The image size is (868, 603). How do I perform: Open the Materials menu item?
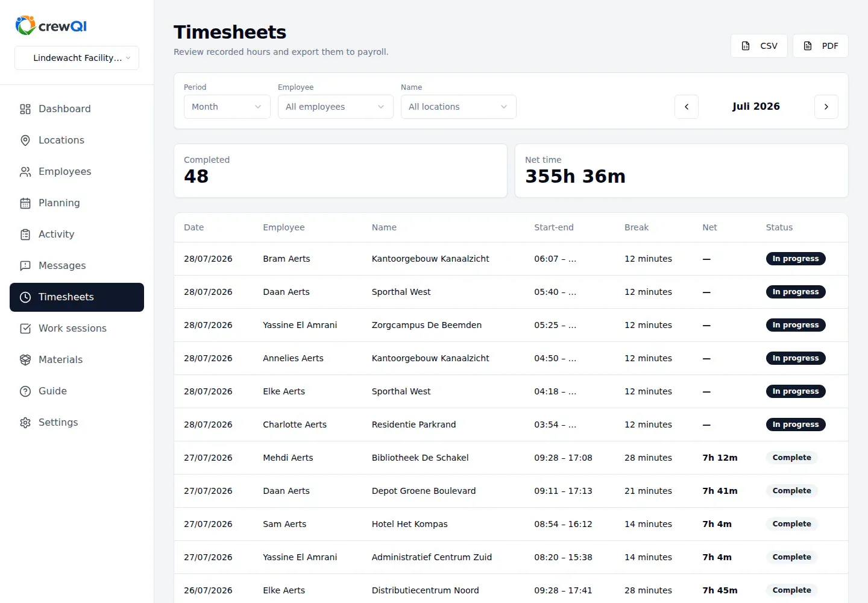(77, 360)
